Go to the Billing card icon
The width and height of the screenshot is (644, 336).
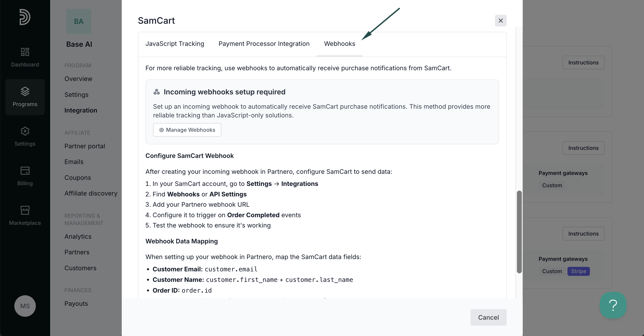[x=25, y=171]
